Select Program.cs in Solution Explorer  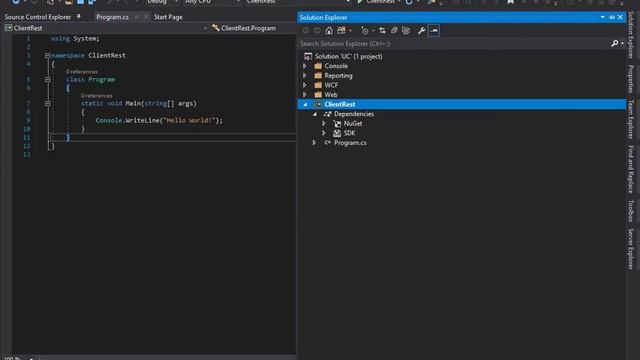(350, 142)
